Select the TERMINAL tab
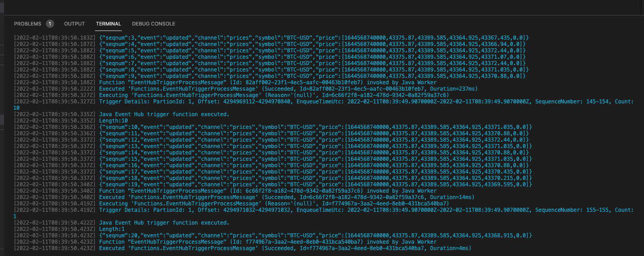644x256 pixels. pyautogui.click(x=108, y=24)
